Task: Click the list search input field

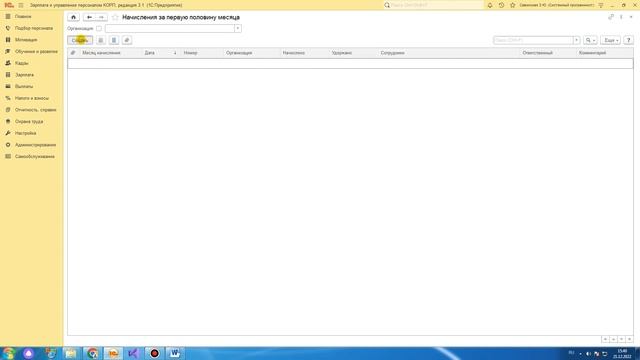Action: tap(533, 40)
